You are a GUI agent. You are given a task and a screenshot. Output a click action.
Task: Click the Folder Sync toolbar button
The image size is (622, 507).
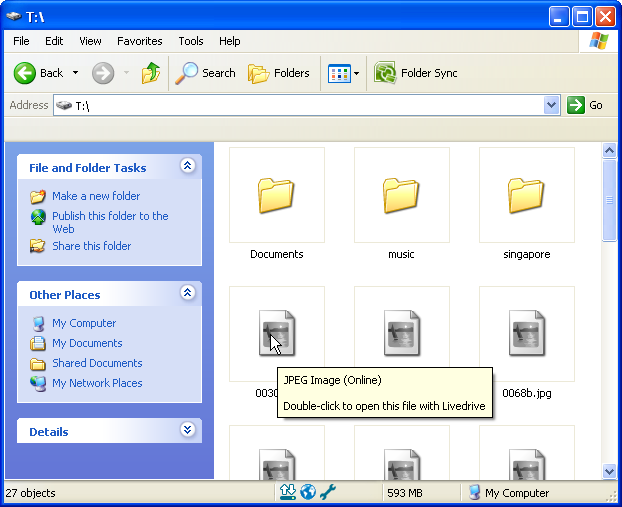pyautogui.click(x=416, y=73)
